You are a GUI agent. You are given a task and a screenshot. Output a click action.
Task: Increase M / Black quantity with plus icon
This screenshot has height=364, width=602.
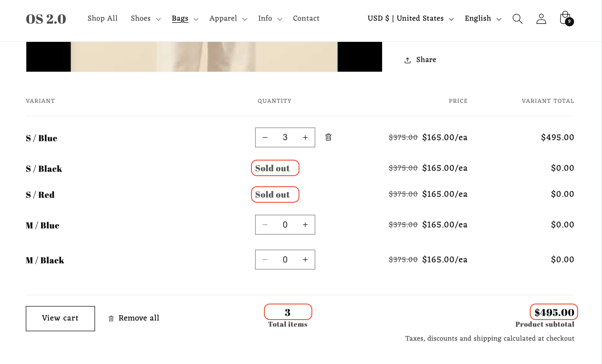tap(305, 259)
